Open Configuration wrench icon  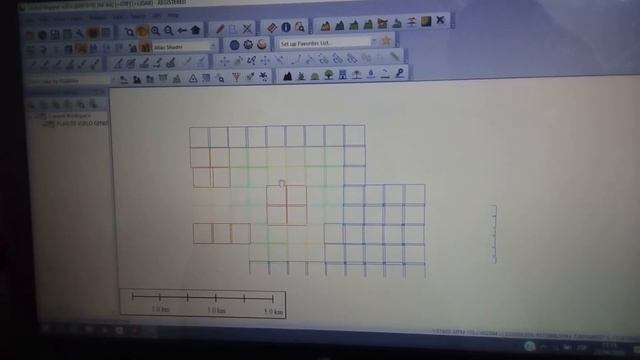tap(80, 34)
